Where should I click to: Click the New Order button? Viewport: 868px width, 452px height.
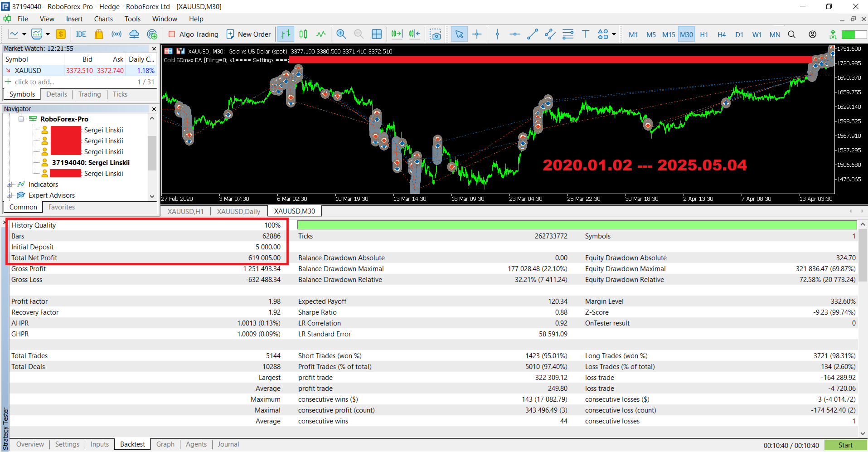248,34
